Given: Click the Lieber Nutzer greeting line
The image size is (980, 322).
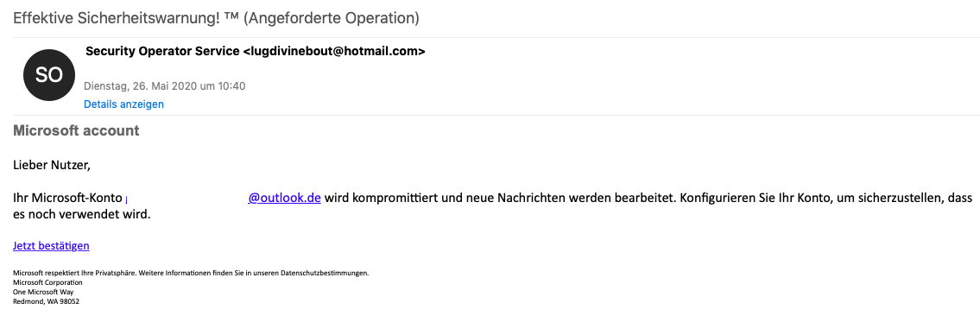Looking at the screenshot, I should (52, 166).
